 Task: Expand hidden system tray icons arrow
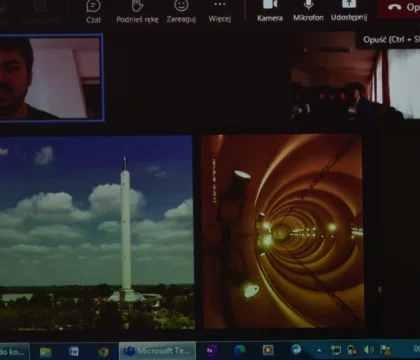click(319, 350)
